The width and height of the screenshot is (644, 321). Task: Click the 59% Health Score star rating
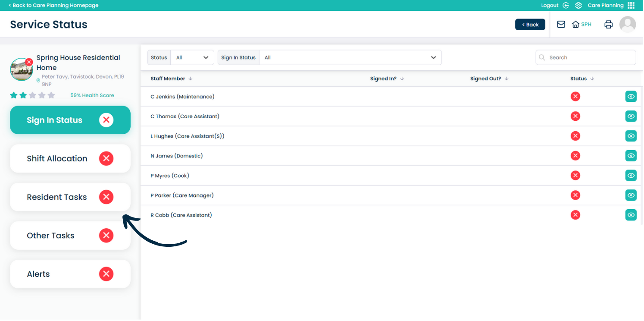coord(33,95)
